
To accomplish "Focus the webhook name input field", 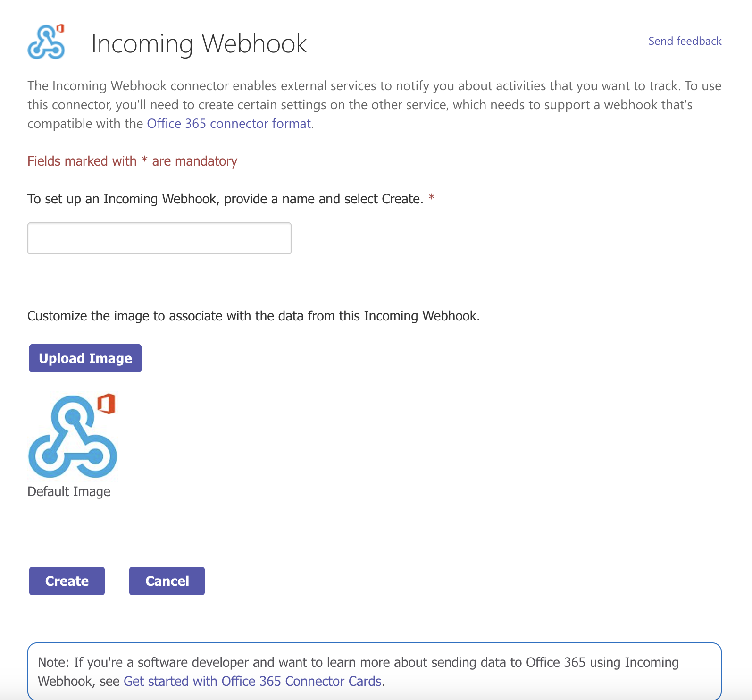I will (159, 238).
